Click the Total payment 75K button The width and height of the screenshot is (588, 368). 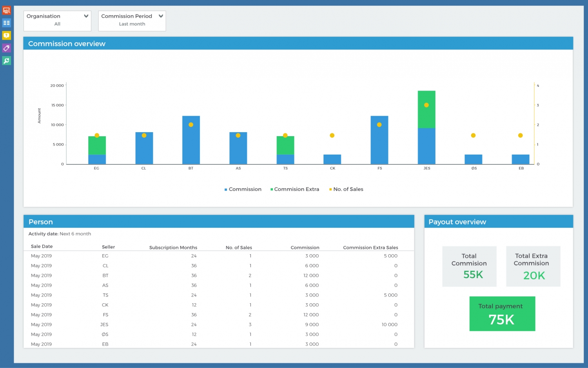(502, 313)
